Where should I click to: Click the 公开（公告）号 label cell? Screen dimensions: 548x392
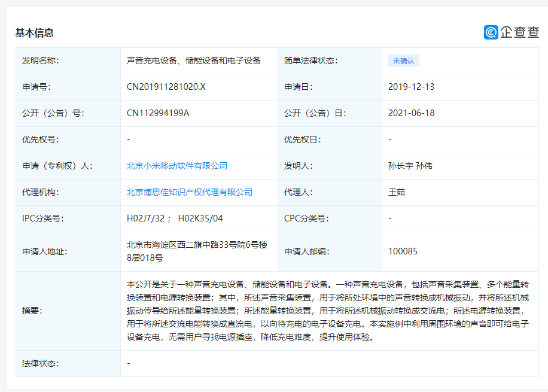[68, 113]
